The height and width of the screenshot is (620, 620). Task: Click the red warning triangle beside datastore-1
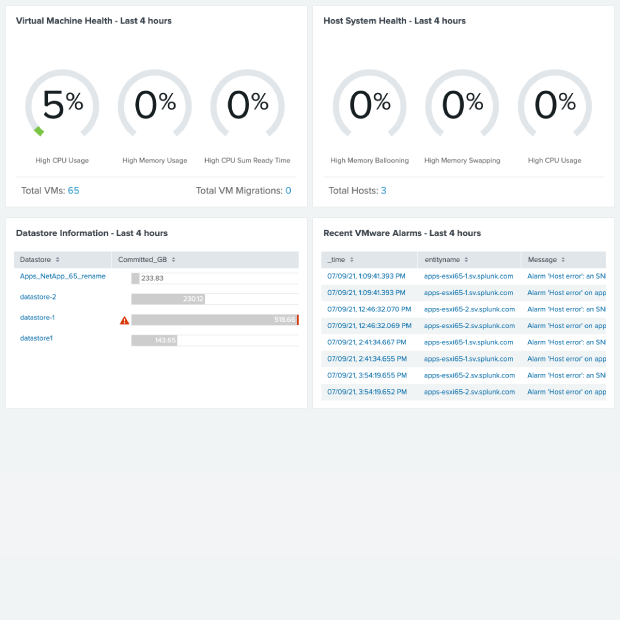coord(125,320)
